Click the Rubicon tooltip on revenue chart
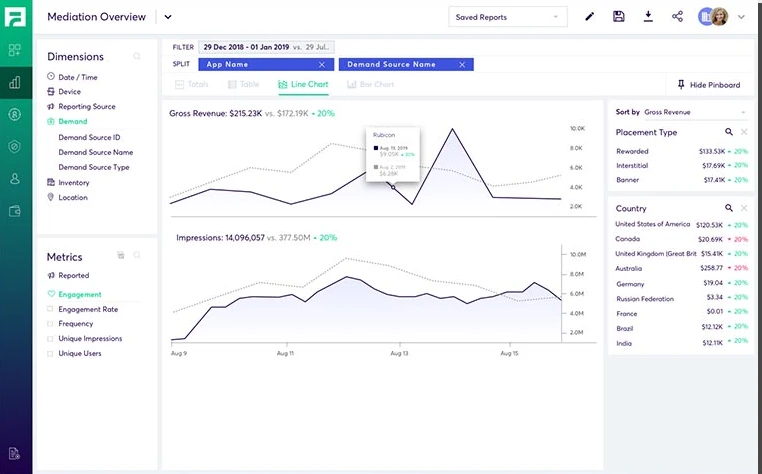 point(393,154)
